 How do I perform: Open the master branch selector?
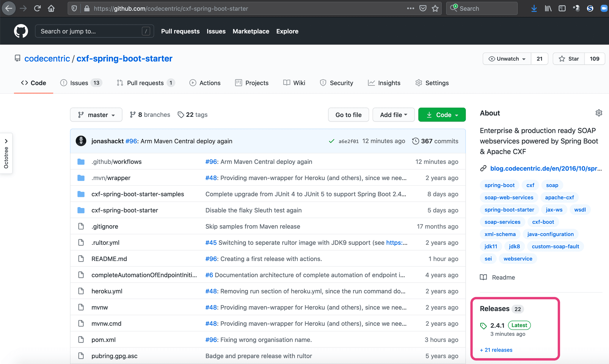[96, 115]
